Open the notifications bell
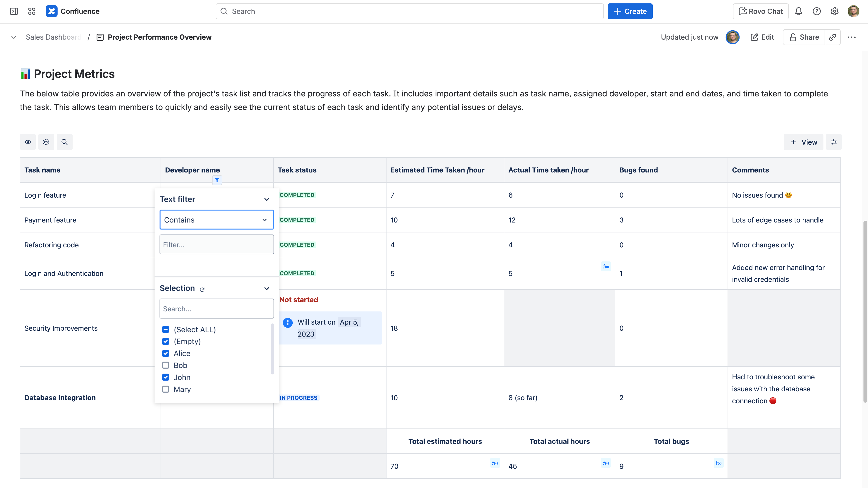 pos(799,11)
